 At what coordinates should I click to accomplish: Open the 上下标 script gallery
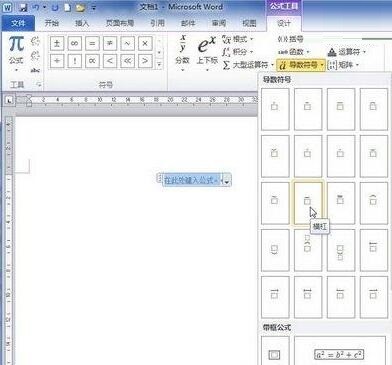(x=207, y=53)
